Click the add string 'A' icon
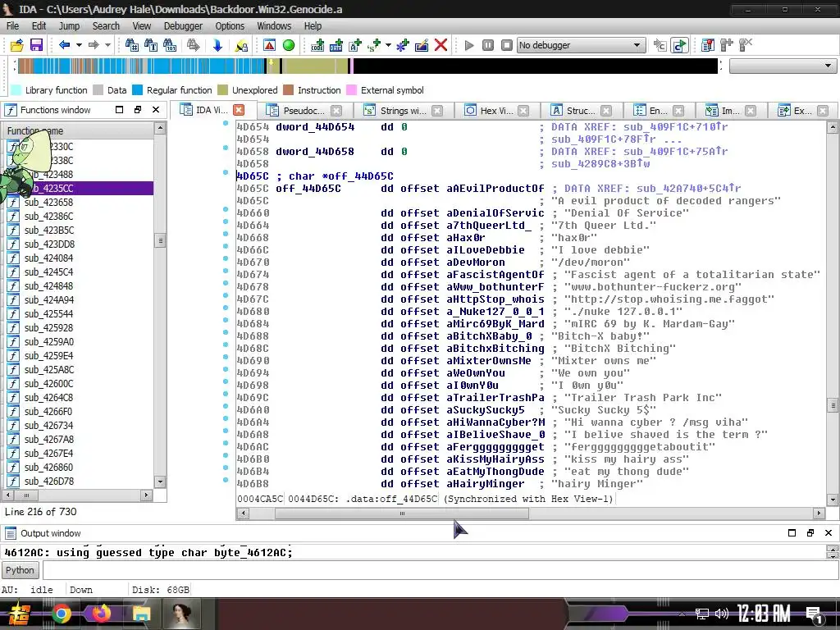Image resolution: width=840 pixels, height=630 pixels. [x=355, y=46]
